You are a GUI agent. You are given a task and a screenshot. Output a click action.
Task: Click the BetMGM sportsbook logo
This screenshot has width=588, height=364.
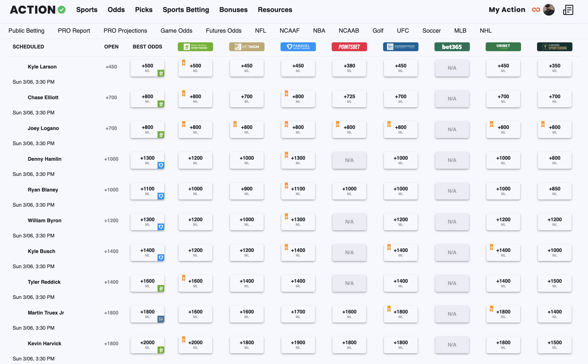[x=246, y=47]
